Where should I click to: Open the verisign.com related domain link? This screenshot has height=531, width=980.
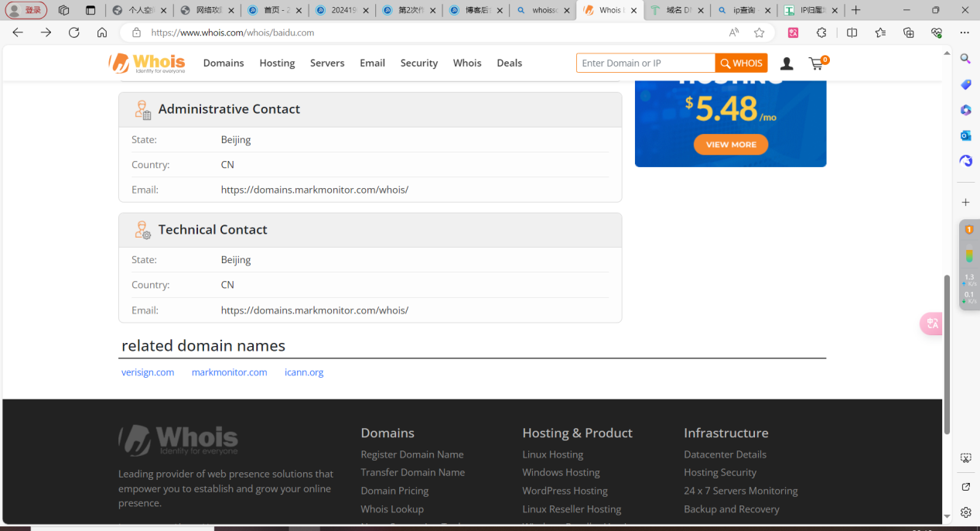pyautogui.click(x=148, y=372)
